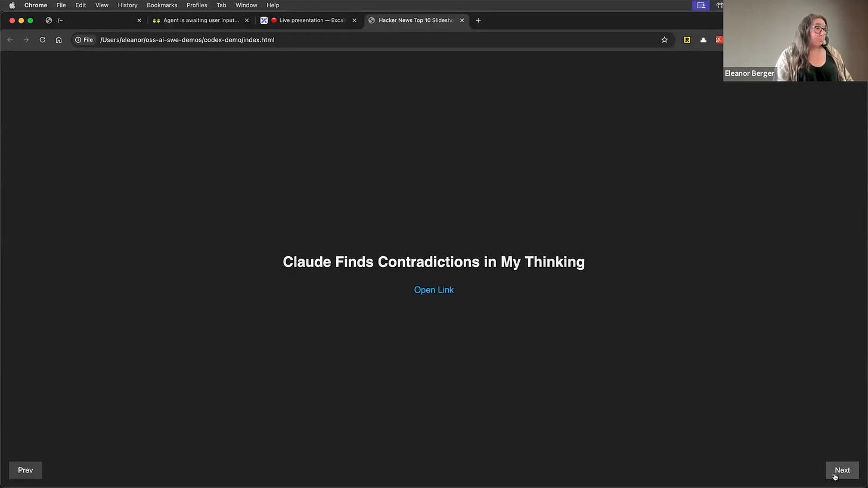The image size is (868, 488).
Task: Click the forward navigation arrow
Action: (x=26, y=40)
